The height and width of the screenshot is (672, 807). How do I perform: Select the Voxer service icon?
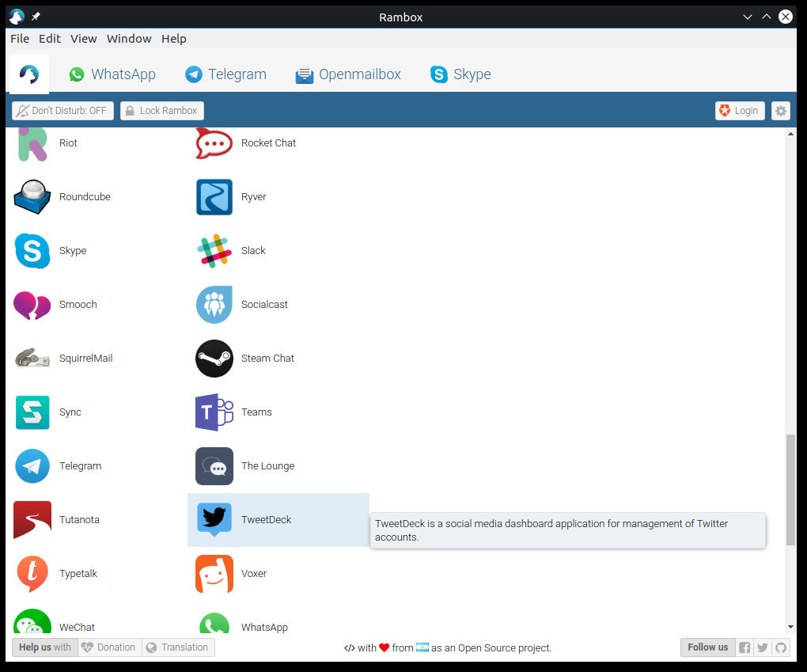214,574
